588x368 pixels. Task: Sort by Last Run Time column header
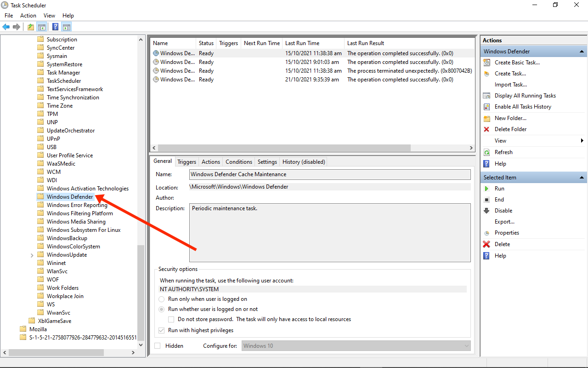click(313, 43)
